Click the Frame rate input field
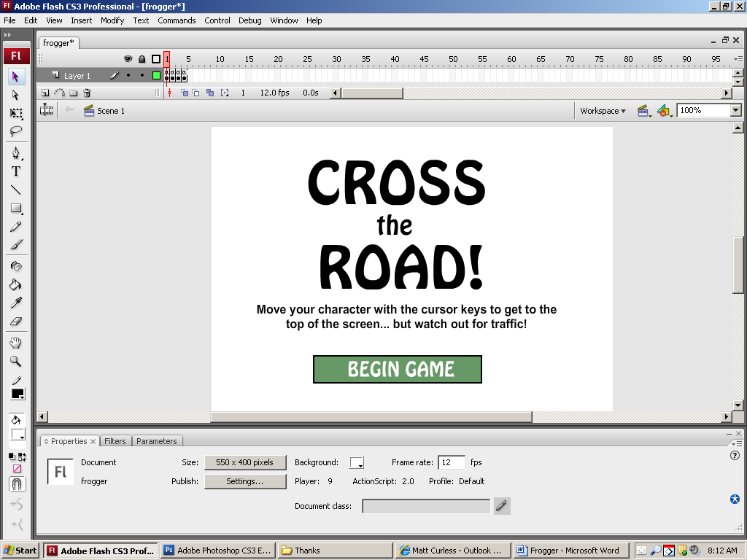The image size is (747, 560). tap(451, 462)
